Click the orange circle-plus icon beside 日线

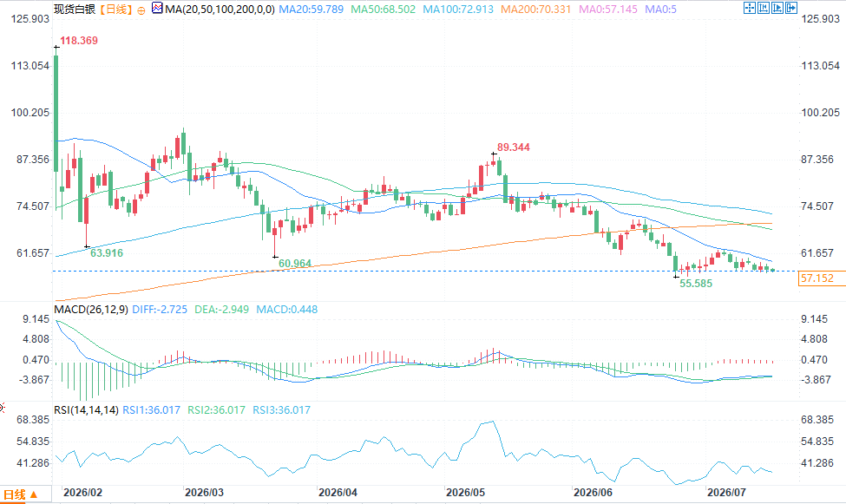[141, 10]
